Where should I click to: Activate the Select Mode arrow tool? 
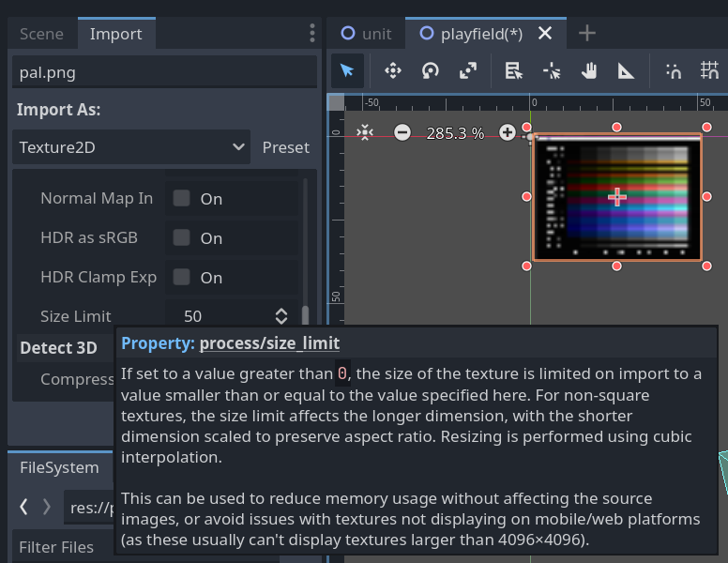[347, 71]
